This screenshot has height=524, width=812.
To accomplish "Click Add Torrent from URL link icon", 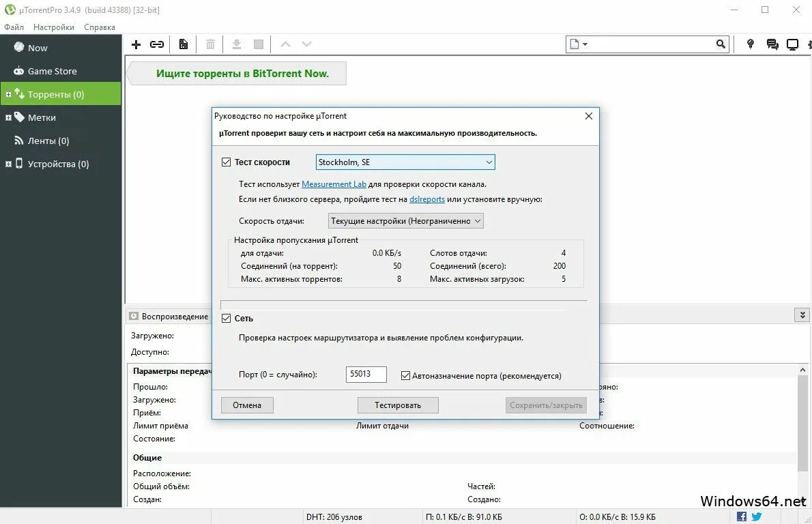I will click(157, 44).
